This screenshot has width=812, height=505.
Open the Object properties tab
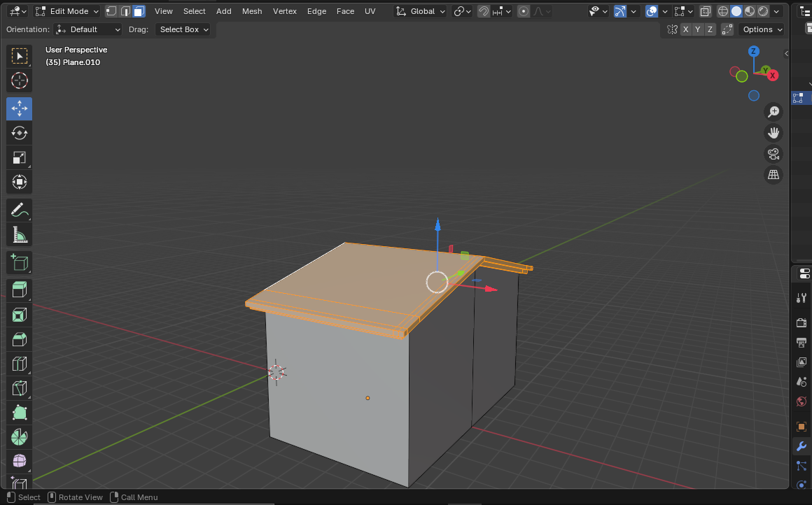801,427
